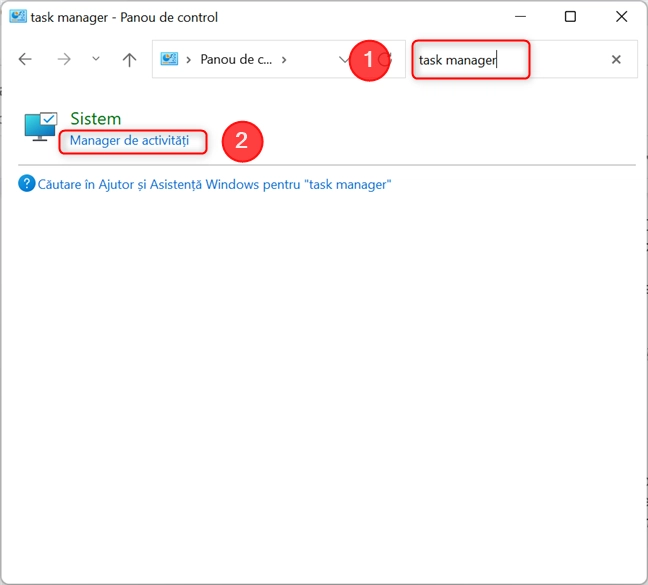
Task: Go up one level with up arrow
Action: pos(129,60)
